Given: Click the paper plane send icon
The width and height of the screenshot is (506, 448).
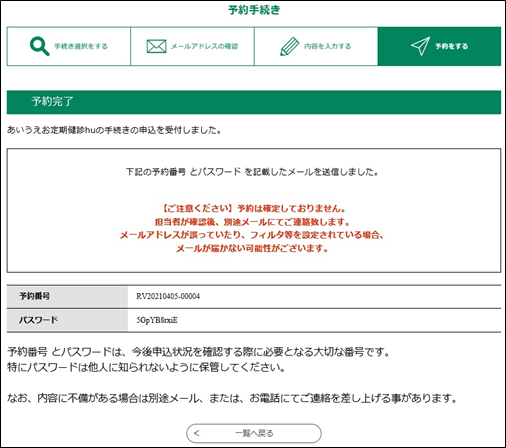Looking at the screenshot, I should coord(420,46).
